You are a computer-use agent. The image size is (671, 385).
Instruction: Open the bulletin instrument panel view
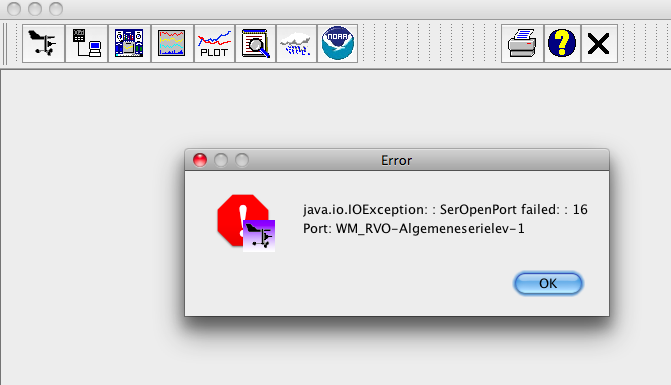coord(129,43)
